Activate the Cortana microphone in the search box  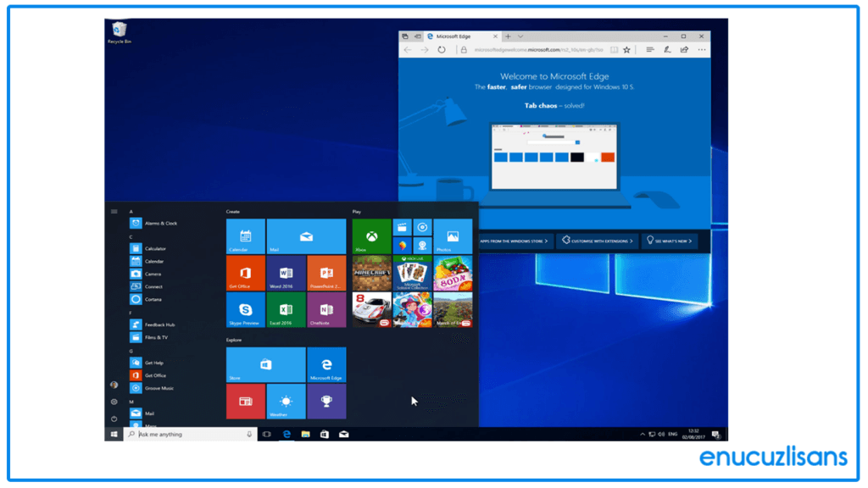(x=249, y=433)
